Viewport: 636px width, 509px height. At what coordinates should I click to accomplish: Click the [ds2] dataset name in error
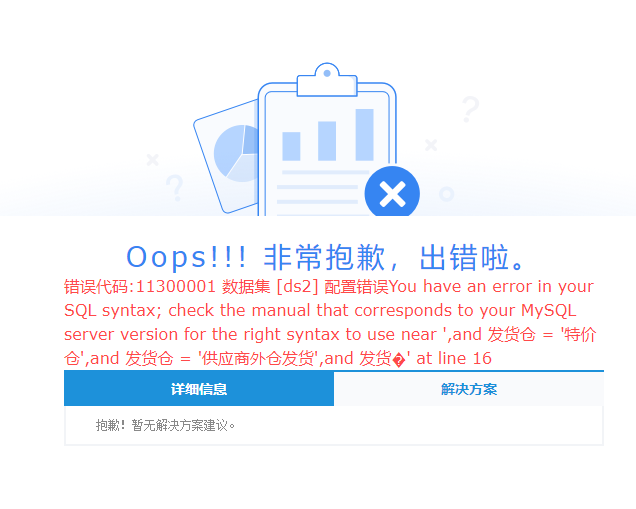[297, 287]
